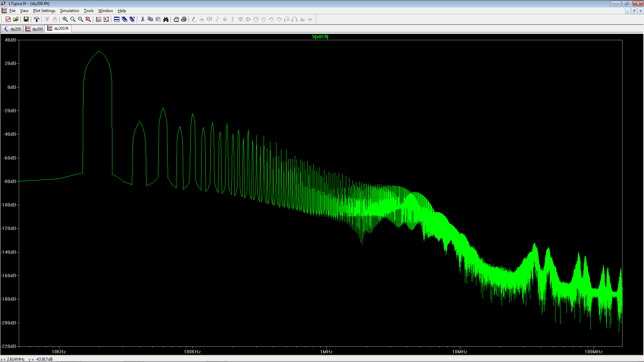
Task: Click the 1MHz horizontal axis label
Action: 326,352
